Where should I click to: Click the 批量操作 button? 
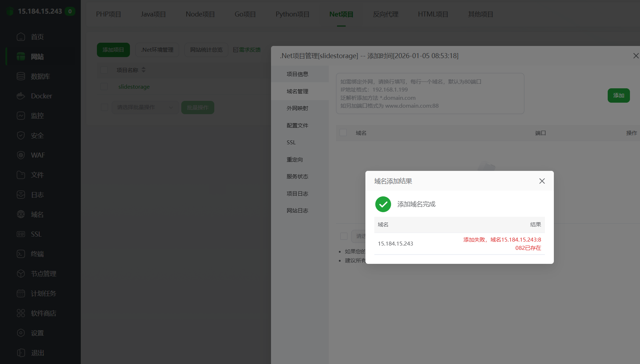(x=198, y=107)
